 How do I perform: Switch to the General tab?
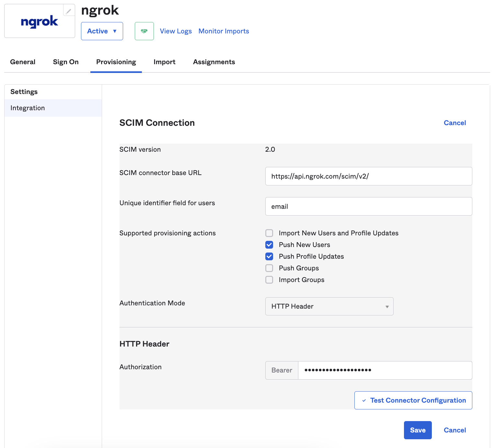23,62
